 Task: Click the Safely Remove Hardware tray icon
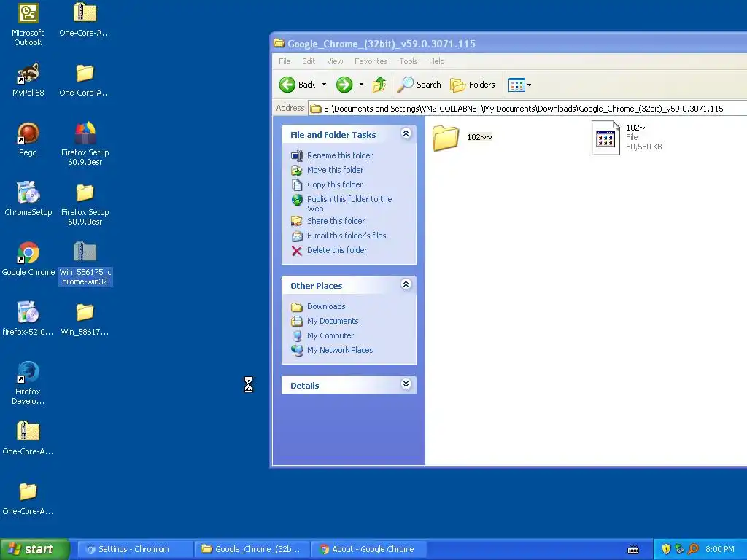[679, 549]
